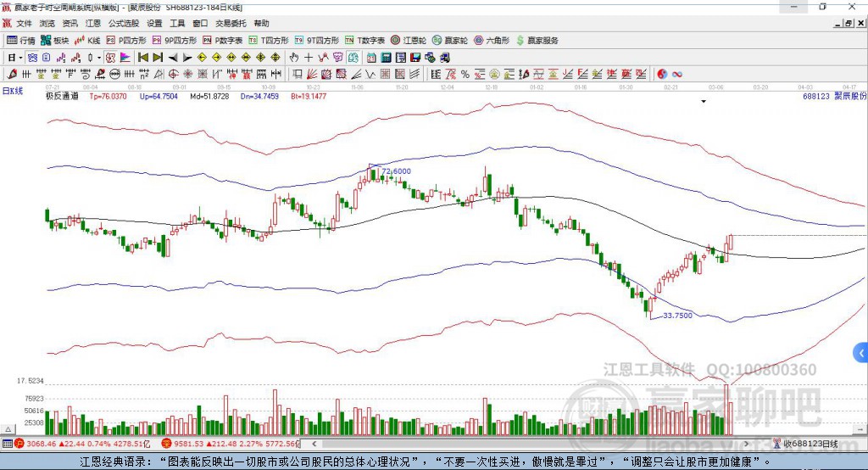This screenshot has width=868, height=470.
Task: Expand the blue side panel chevron
Action: 860,353
